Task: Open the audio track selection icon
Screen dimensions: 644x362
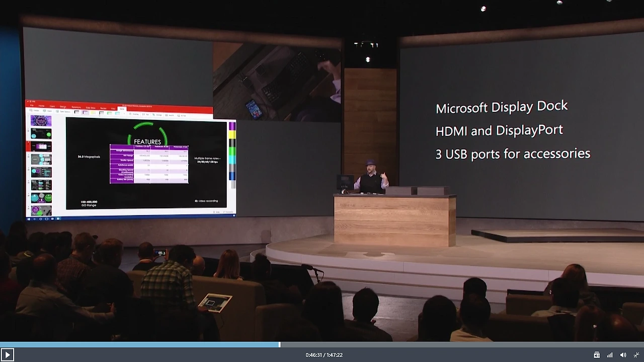Action: point(597,355)
